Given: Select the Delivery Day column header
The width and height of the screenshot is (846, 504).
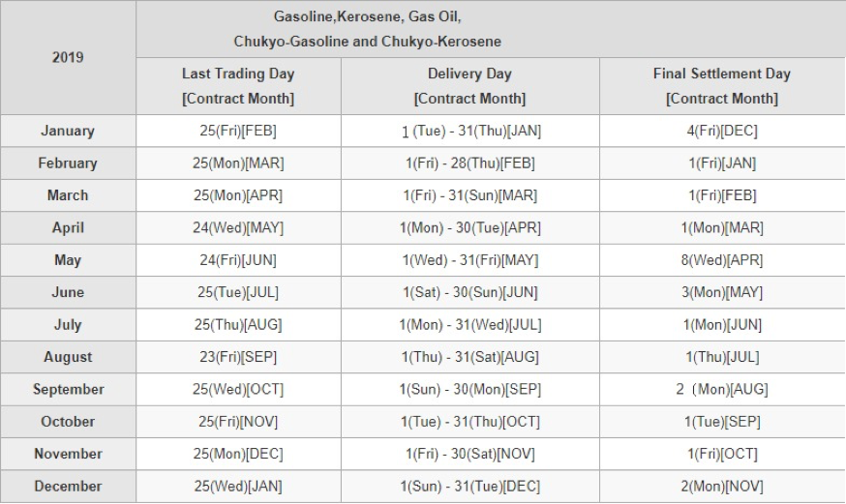Looking at the screenshot, I should pyautogui.click(x=469, y=86).
